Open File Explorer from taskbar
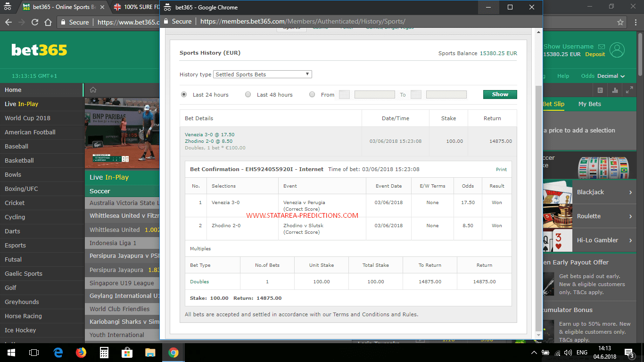The image size is (644, 362). [150, 353]
